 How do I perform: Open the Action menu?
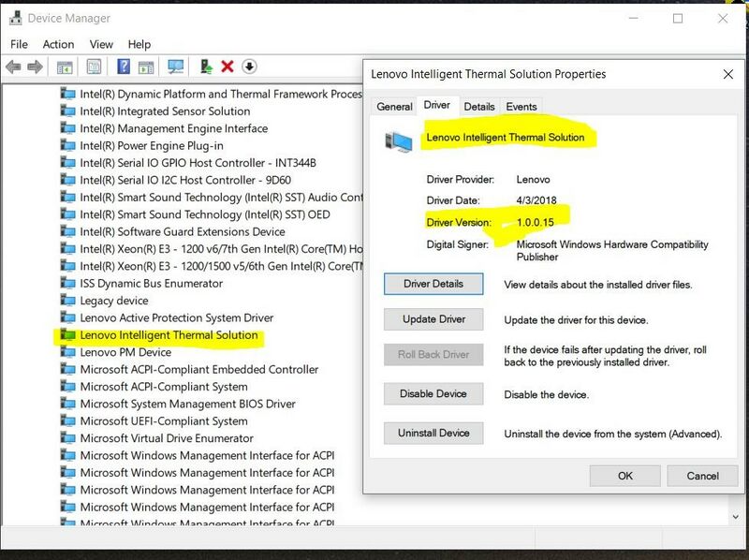(58, 44)
